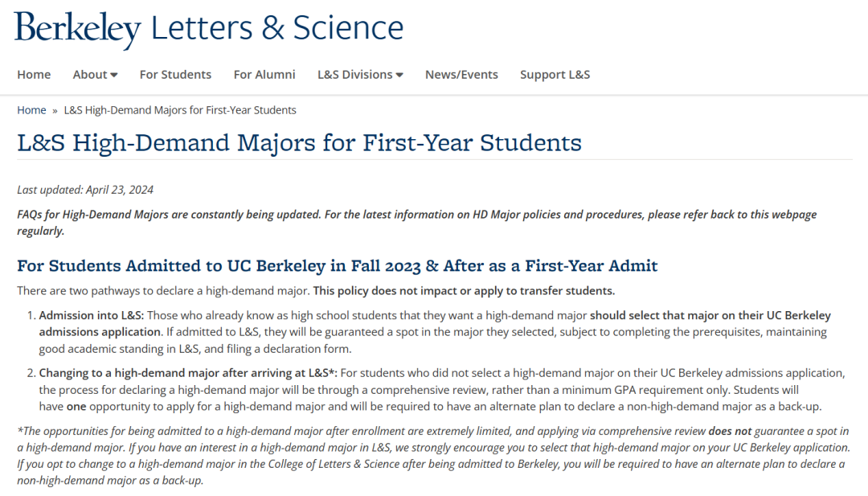
Task: Select For Alumni in the navigation
Action: 264,74
